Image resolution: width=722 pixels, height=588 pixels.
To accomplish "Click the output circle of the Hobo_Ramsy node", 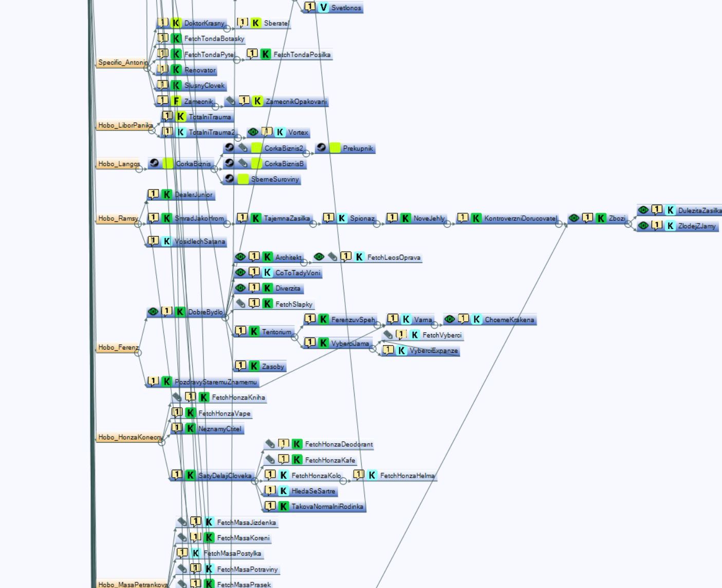I will [138, 224].
